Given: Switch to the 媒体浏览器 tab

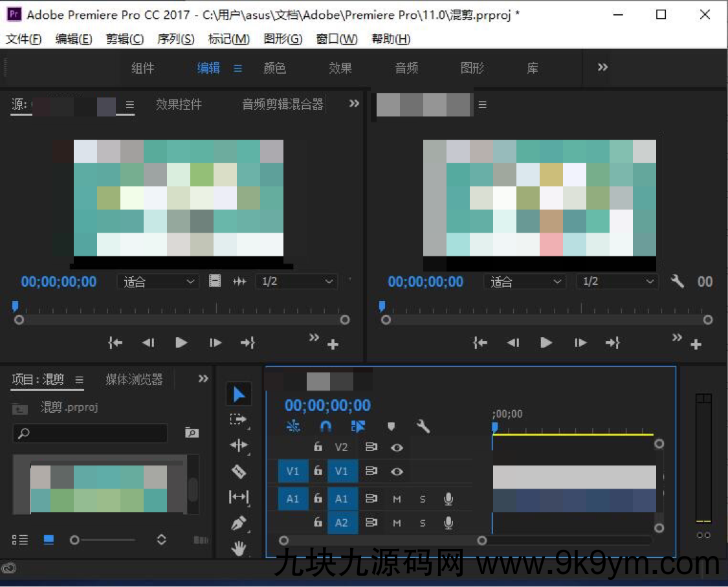Looking at the screenshot, I should click(134, 379).
